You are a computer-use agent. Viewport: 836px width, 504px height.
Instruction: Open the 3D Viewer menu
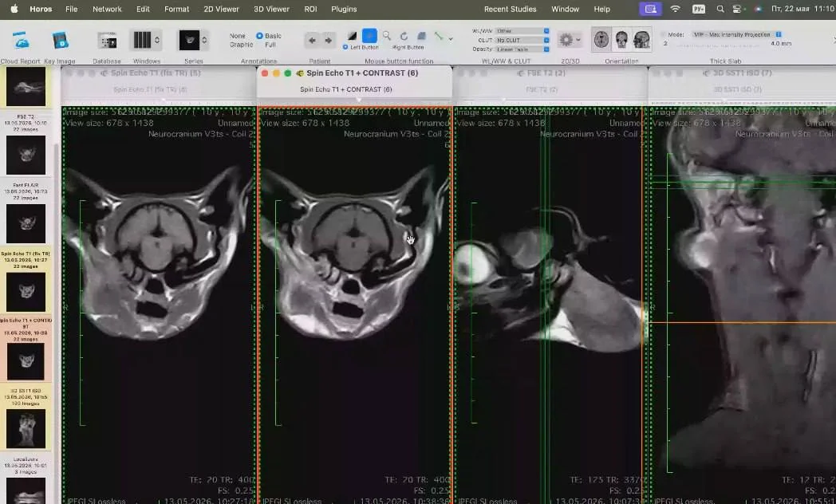pos(271,9)
